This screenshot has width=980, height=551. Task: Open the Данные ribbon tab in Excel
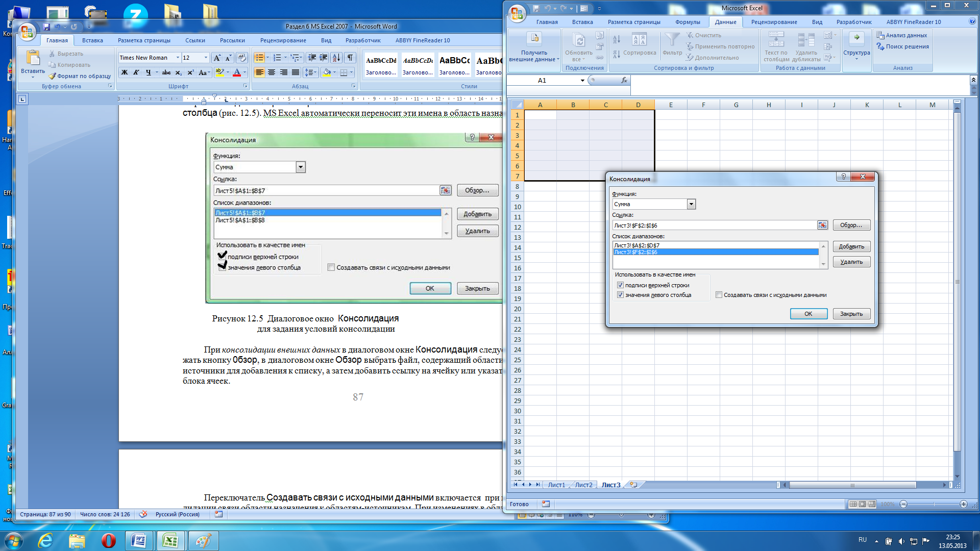point(726,22)
